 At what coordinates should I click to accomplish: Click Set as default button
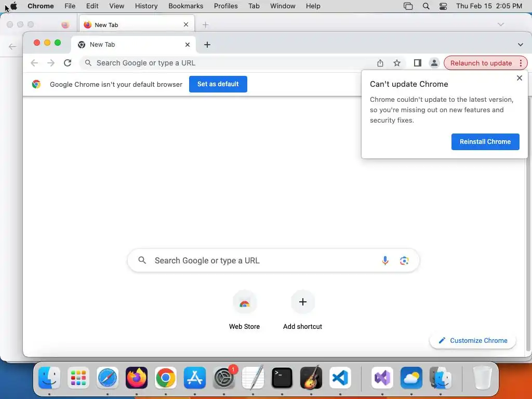click(218, 84)
